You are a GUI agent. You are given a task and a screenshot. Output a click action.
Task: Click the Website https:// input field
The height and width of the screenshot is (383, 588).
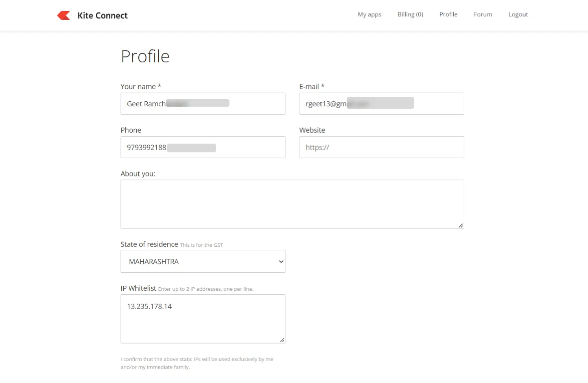[381, 147]
